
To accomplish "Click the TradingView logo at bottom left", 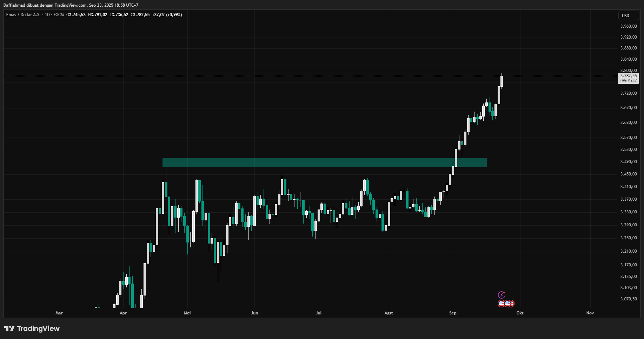I will coord(32,328).
